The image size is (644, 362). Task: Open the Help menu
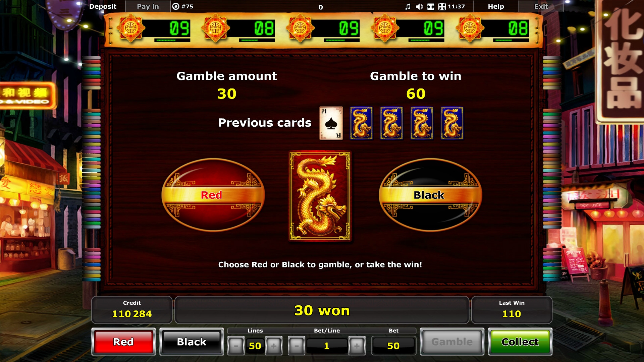(x=496, y=6)
